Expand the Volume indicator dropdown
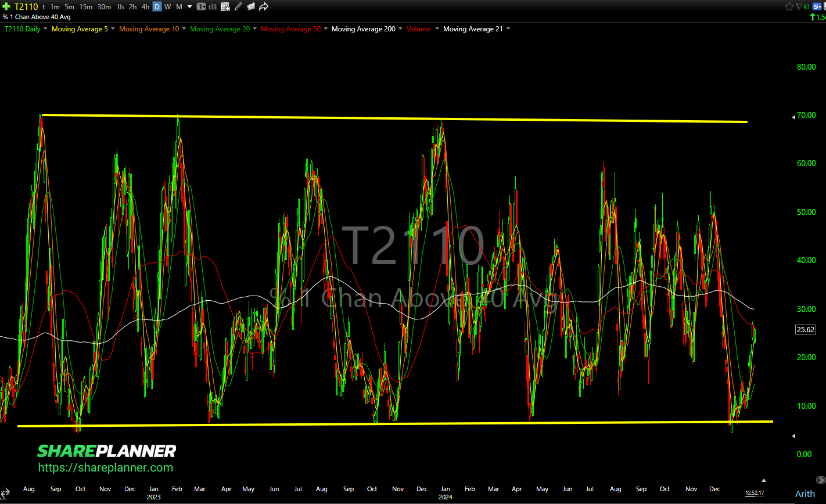The width and height of the screenshot is (826, 504). pyautogui.click(x=437, y=29)
